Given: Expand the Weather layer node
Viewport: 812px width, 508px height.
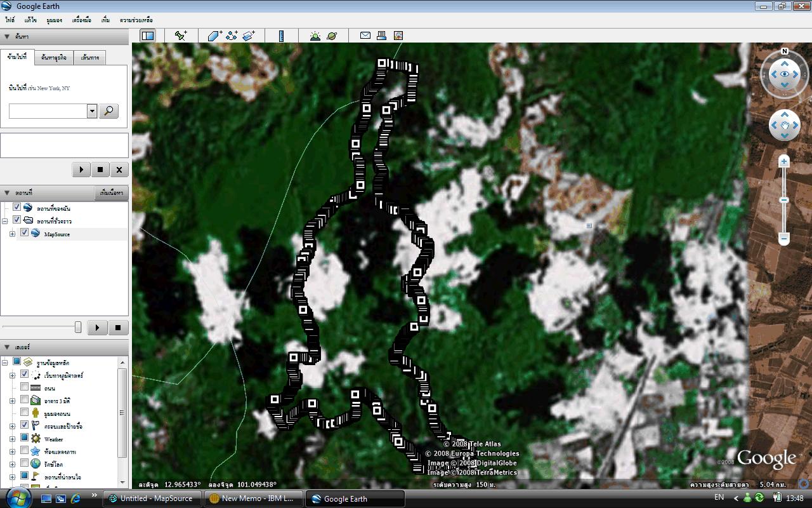Looking at the screenshot, I should 12,439.
